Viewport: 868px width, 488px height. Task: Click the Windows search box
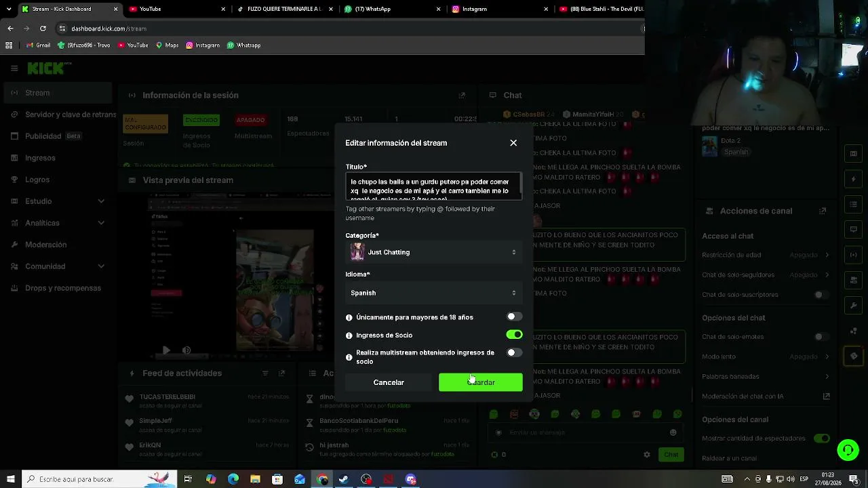pyautogui.click(x=99, y=479)
